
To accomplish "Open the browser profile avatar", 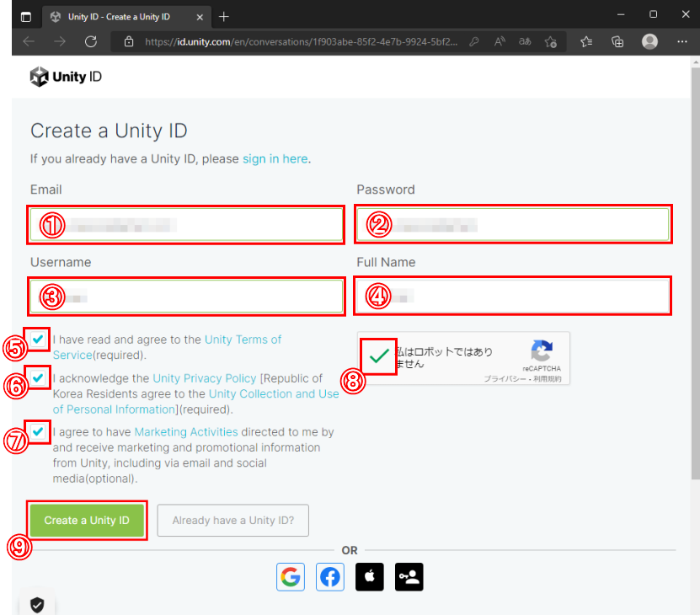I will click(x=649, y=41).
